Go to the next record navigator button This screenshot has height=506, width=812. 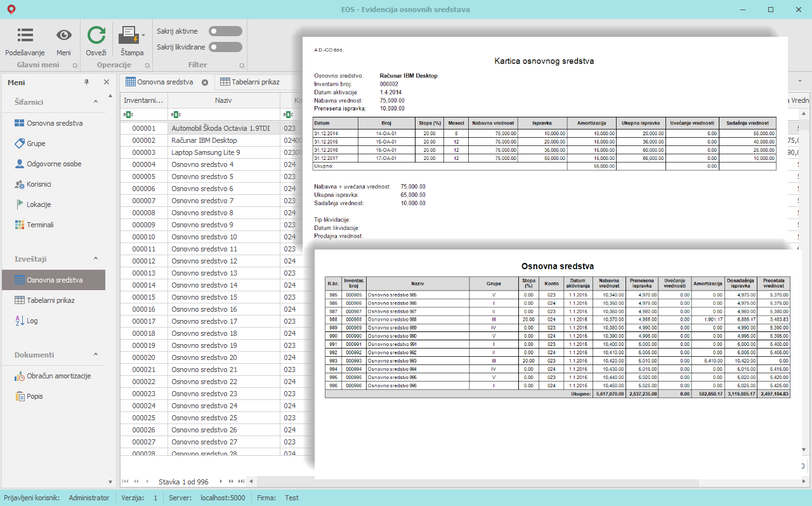coord(221,481)
